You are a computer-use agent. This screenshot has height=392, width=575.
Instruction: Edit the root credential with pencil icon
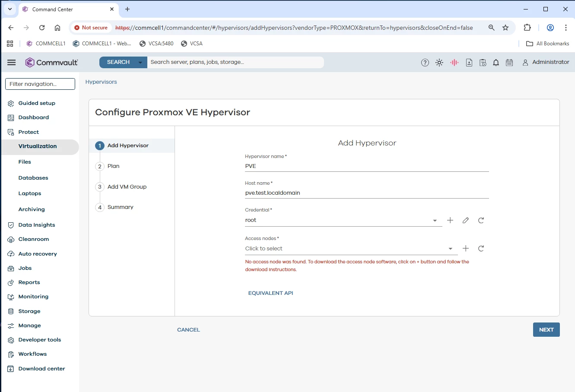(466, 220)
